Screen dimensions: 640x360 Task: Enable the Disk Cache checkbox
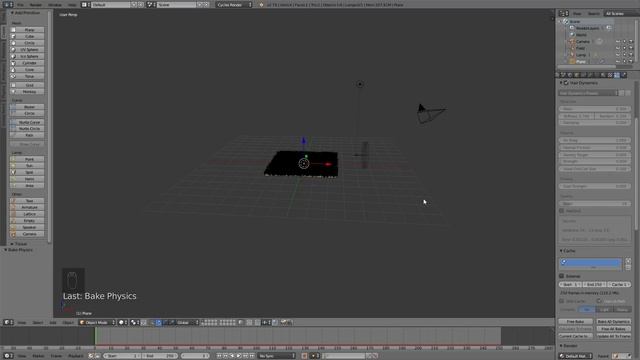562,301
